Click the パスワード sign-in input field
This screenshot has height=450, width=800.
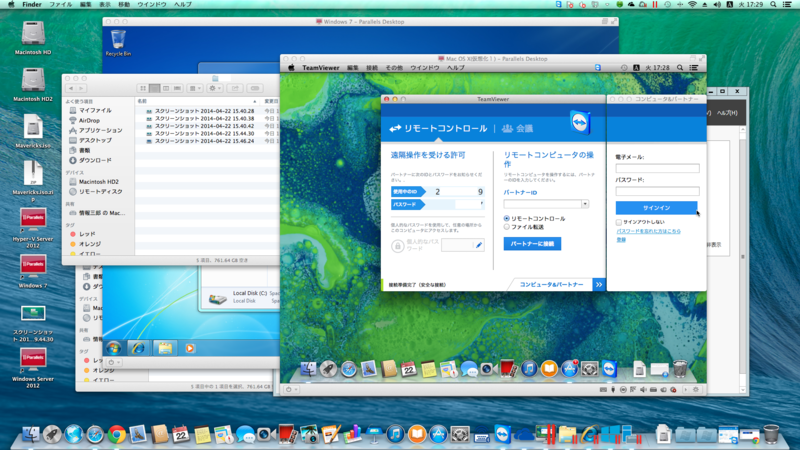(657, 191)
